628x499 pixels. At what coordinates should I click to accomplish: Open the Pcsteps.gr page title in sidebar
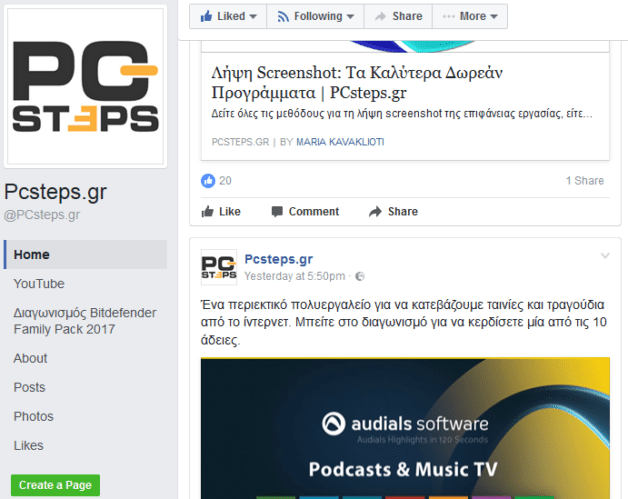55,192
